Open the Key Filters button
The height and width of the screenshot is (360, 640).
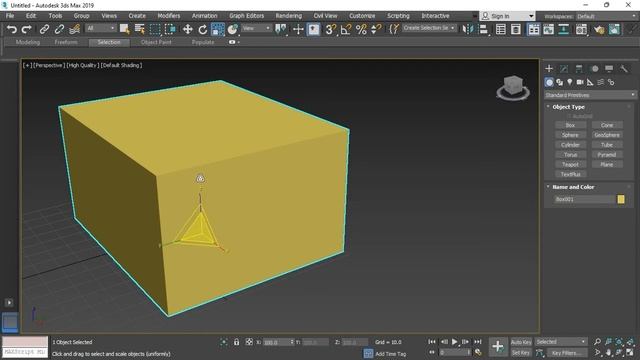coord(567,353)
